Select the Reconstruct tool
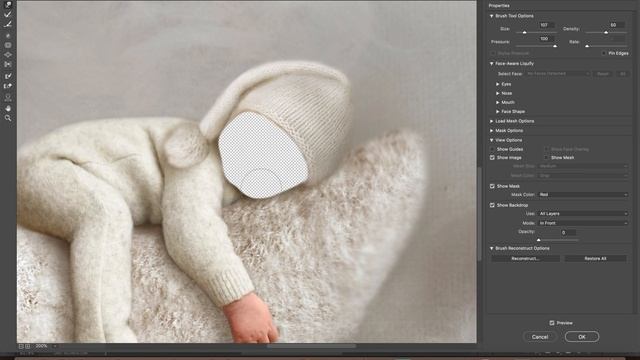This screenshot has height=360, width=640. pos(8,15)
